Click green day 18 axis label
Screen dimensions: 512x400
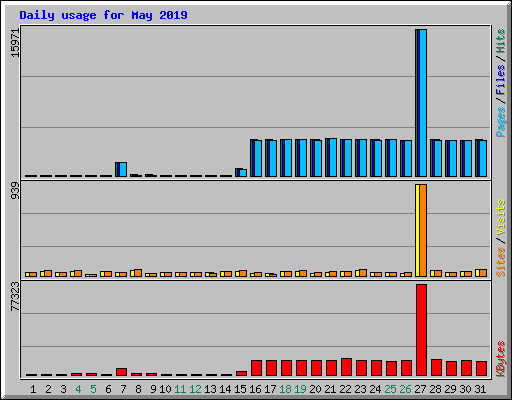[x=285, y=389]
